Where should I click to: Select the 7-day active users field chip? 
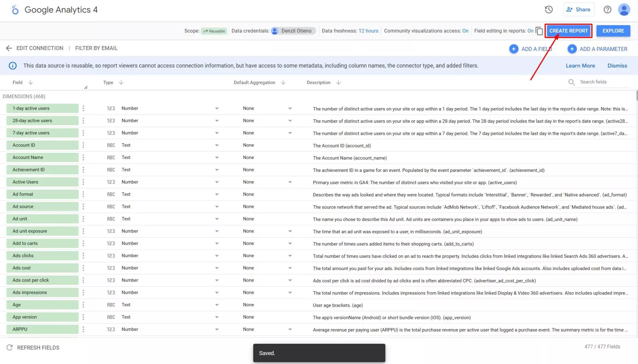point(42,133)
